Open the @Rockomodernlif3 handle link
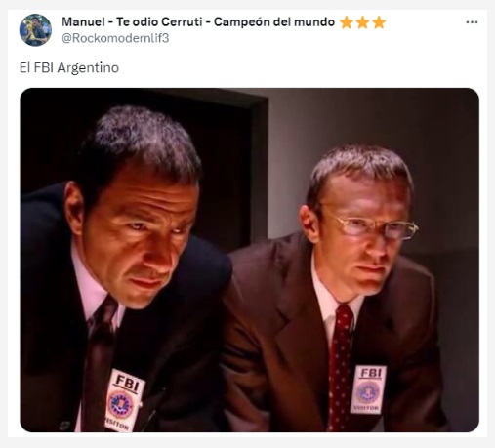This screenshot has width=495, height=448. point(115,38)
